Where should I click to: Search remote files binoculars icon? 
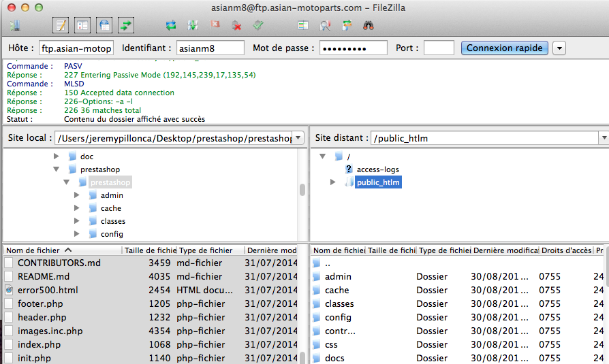(369, 26)
